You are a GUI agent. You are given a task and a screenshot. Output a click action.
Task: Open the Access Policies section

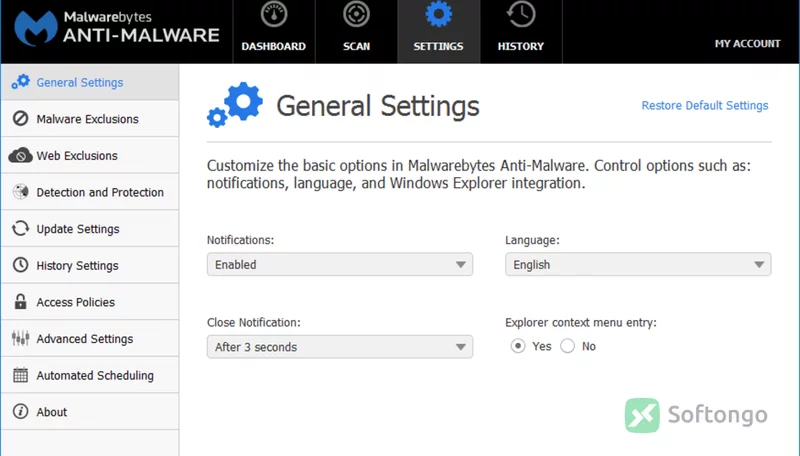90,302
